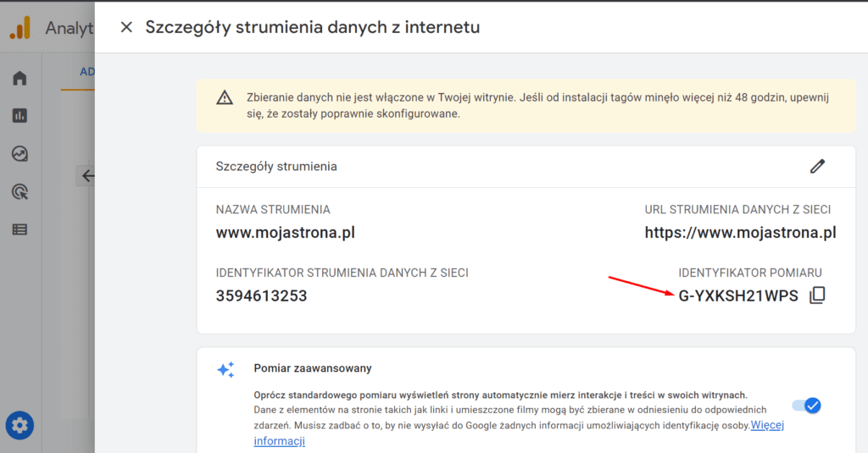Disable the Pomiar zaawansowany toggle
The image size is (868, 453).
[x=807, y=406]
